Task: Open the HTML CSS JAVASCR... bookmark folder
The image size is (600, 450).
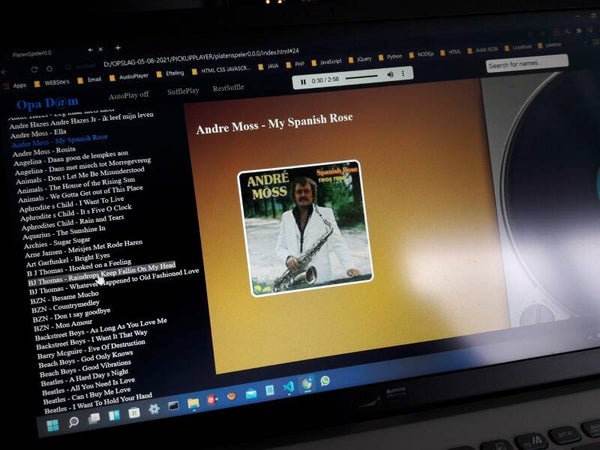Action: (222, 70)
